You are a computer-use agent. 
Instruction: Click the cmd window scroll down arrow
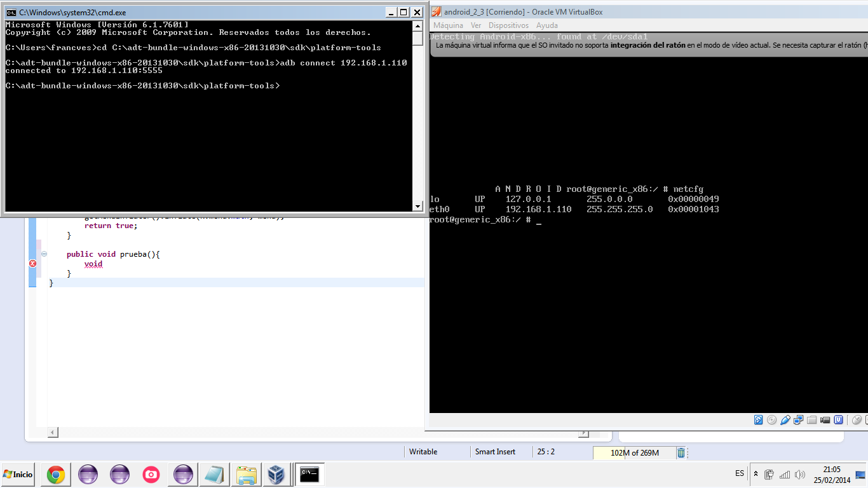[x=417, y=206]
